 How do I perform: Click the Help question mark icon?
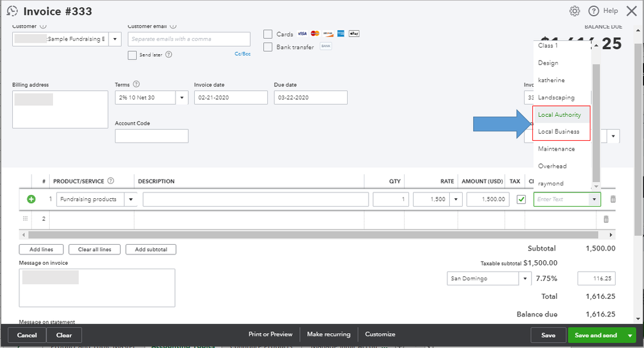pos(594,11)
